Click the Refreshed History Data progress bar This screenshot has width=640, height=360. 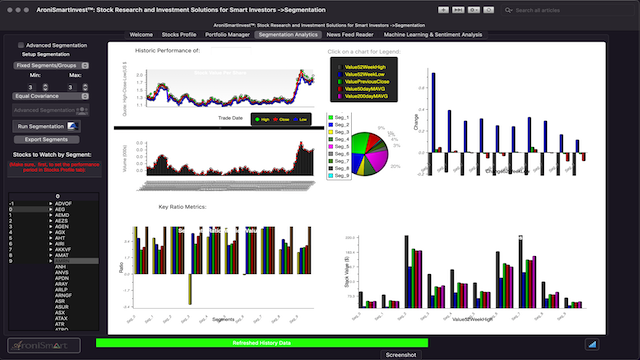click(x=262, y=343)
